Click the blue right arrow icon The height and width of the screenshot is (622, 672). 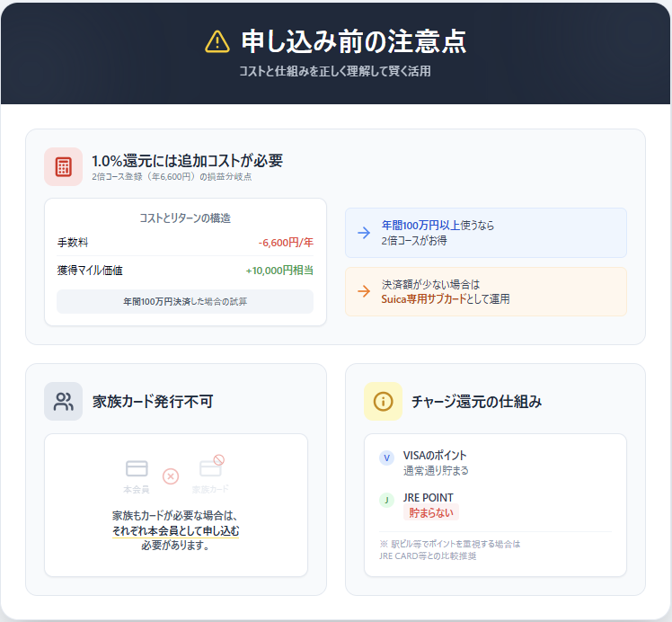click(364, 233)
